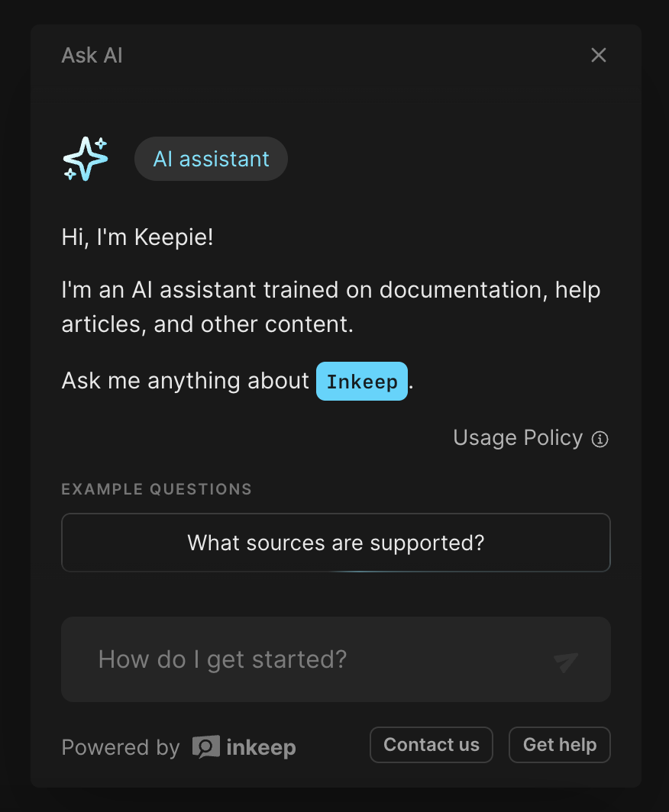Image resolution: width=669 pixels, height=812 pixels.
Task: Click the Inkeep chat bubble logo icon
Action: (x=205, y=747)
